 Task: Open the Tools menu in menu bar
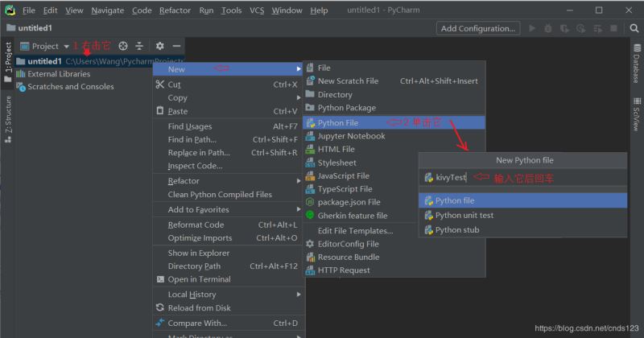(x=231, y=10)
